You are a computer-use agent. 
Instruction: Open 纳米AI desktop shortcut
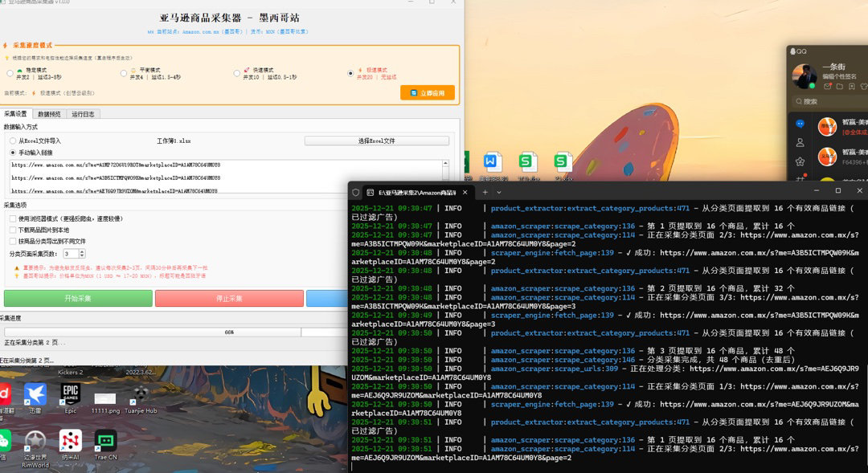(70, 444)
